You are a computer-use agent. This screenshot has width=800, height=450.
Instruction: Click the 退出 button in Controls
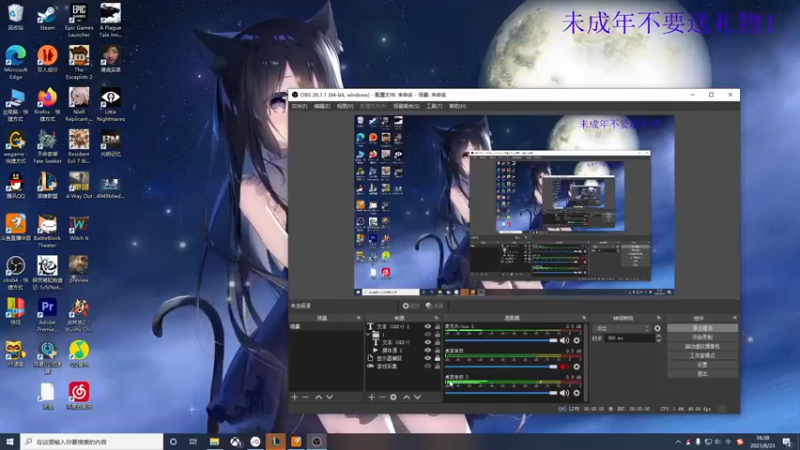[x=703, y=373]
